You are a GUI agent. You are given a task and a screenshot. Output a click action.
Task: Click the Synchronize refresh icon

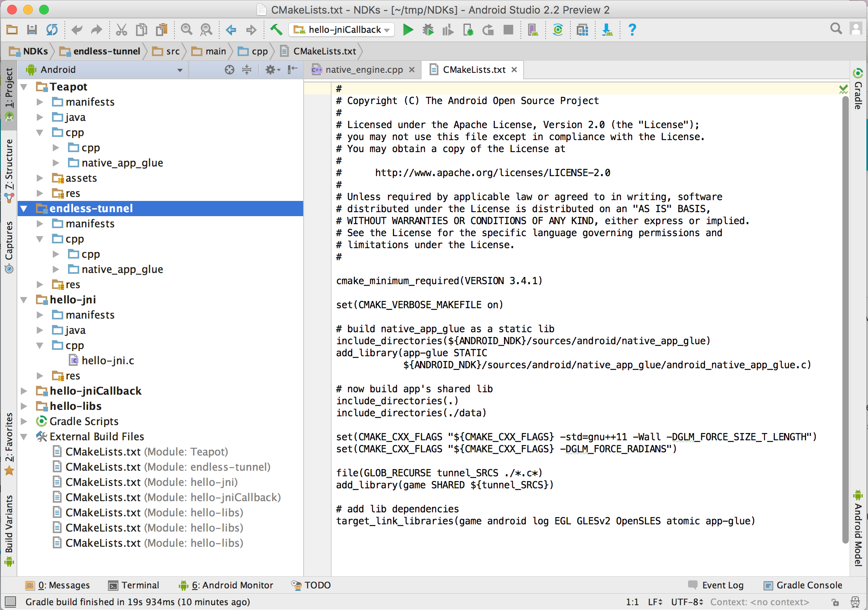pyautogui.click(x=52, y=30)
